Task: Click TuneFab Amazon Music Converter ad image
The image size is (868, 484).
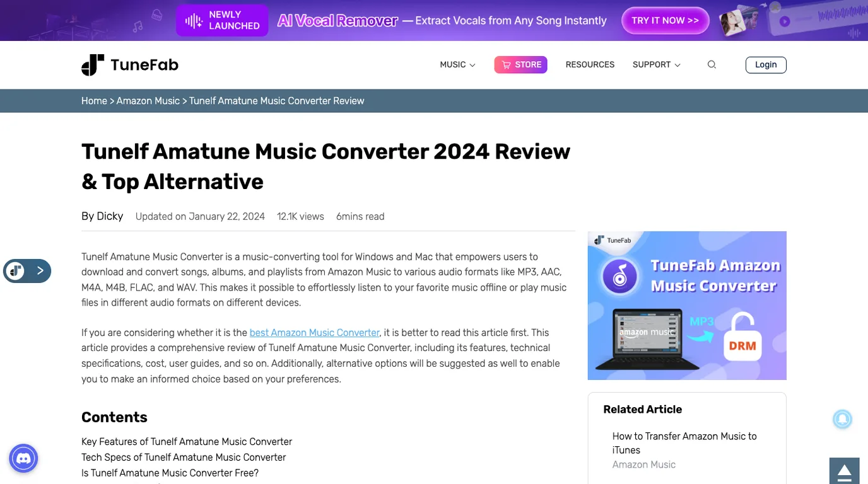Action: tap(687, 306)
